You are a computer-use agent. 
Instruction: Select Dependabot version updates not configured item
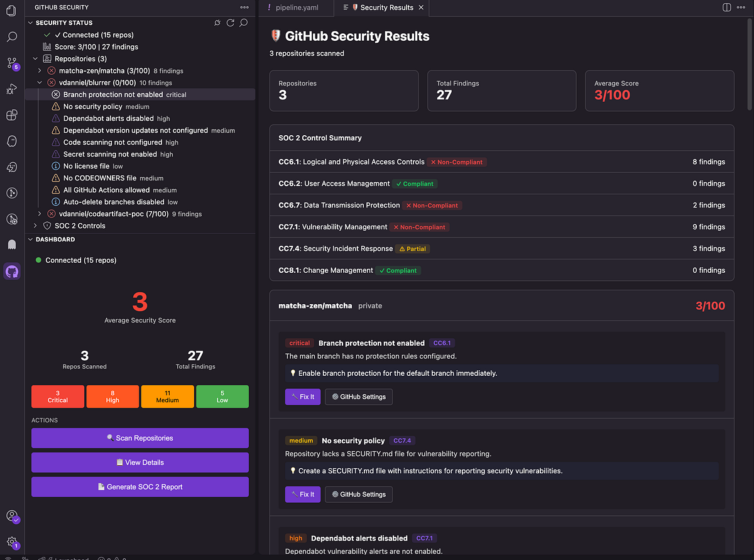pyautogui.click(x=141, y=130)
